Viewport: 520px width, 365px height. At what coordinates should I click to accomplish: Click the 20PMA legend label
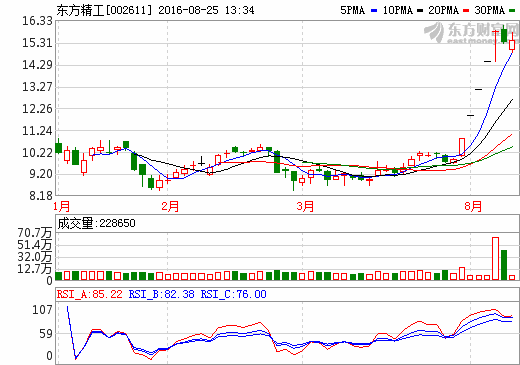(443, 10)
